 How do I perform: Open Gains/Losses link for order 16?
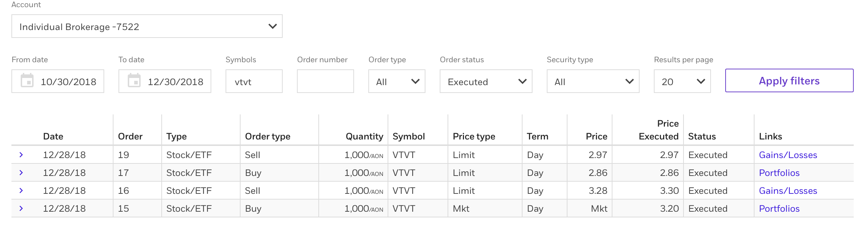coord(788,191)
